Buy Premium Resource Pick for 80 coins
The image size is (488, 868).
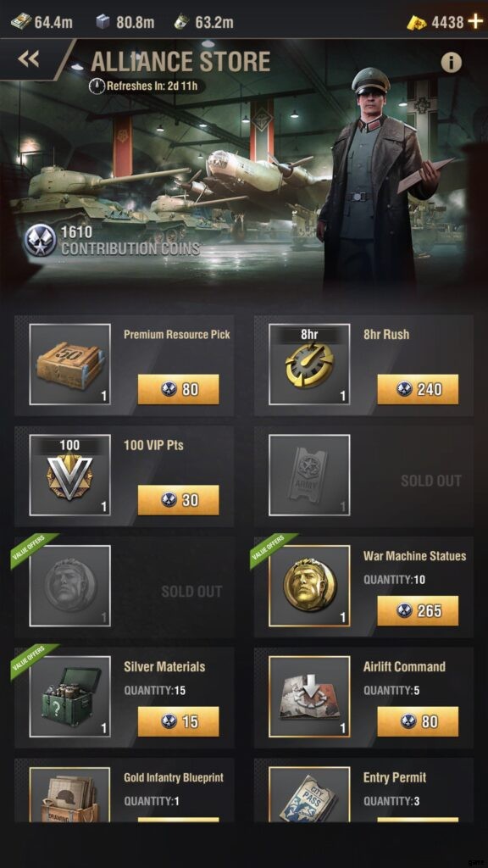tap(178, 389)
